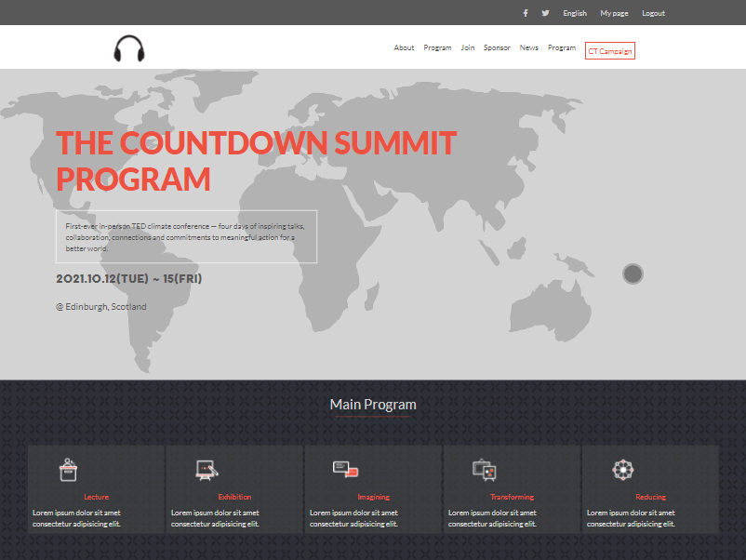Click the Logout link
Viewport: 746px width, 560px height.
[653, 13]
